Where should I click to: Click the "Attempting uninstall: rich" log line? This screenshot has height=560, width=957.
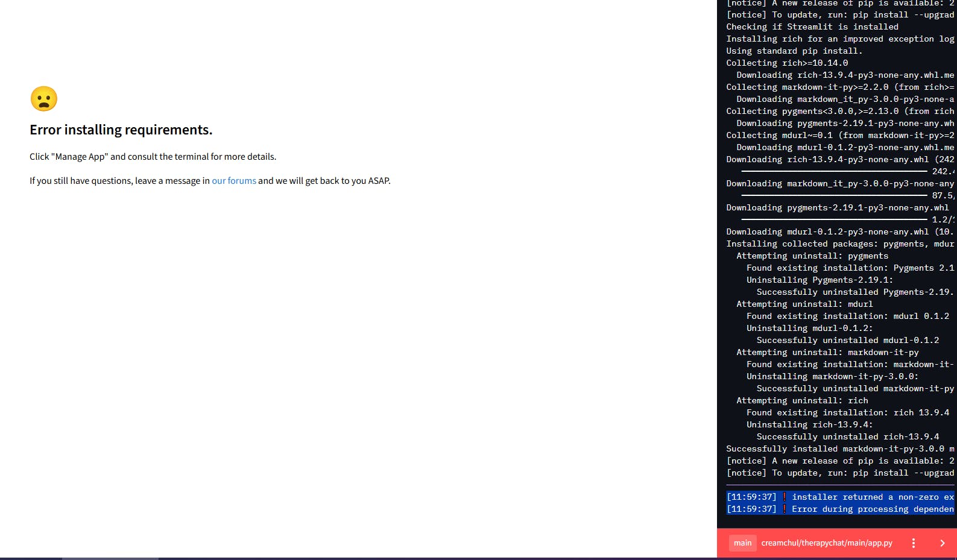tap(802, 401)
